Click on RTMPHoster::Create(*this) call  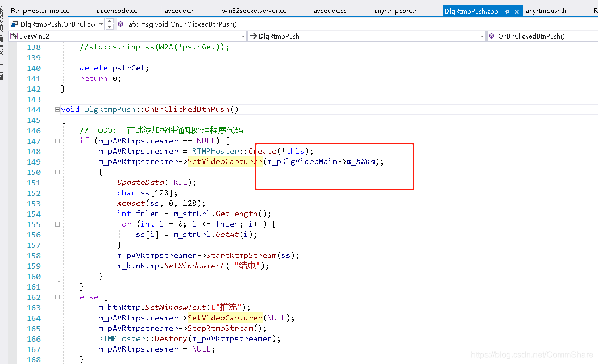tap(253, 152)
